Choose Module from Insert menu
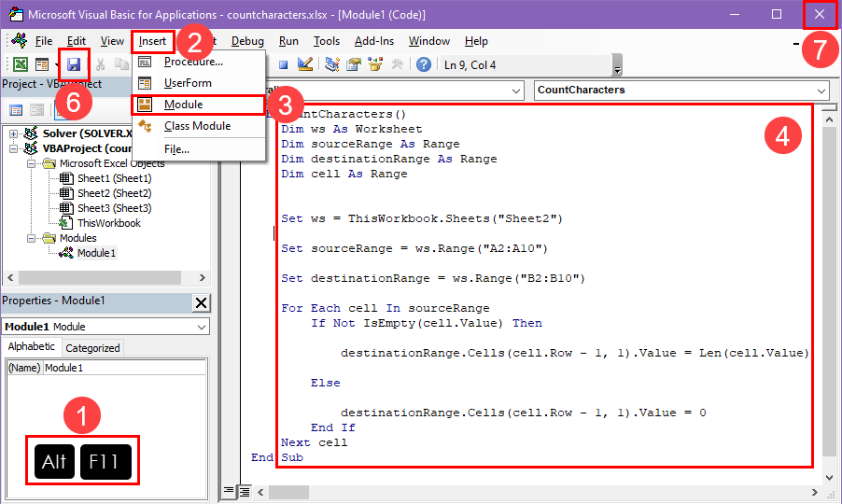Viewport: 842px width, 504px height. coord(199,105)
